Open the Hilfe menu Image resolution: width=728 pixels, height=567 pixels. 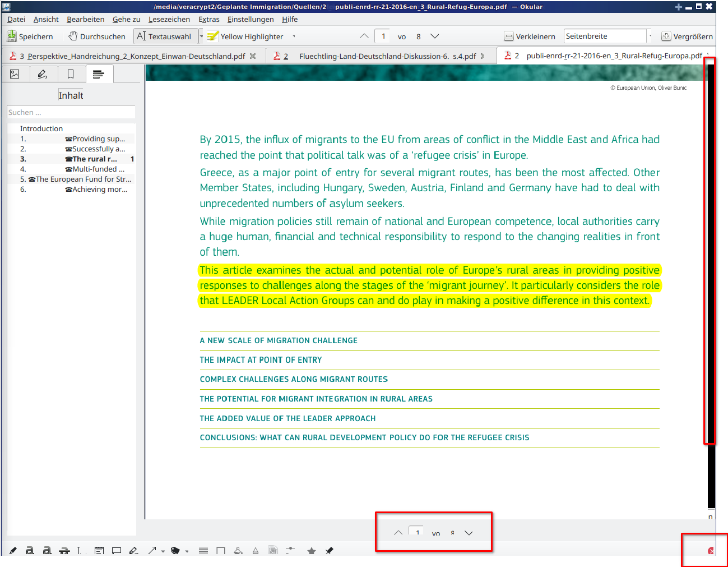[290, 19]
